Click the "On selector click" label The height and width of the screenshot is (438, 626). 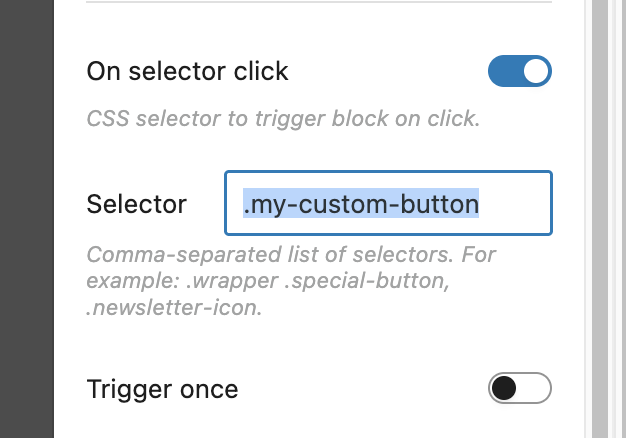[x=187, y=72]
